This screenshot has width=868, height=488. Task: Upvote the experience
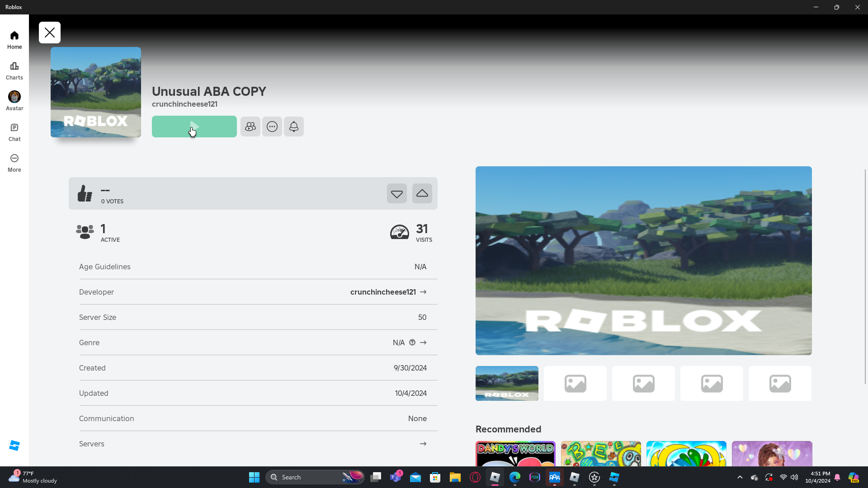click(422, 193)
